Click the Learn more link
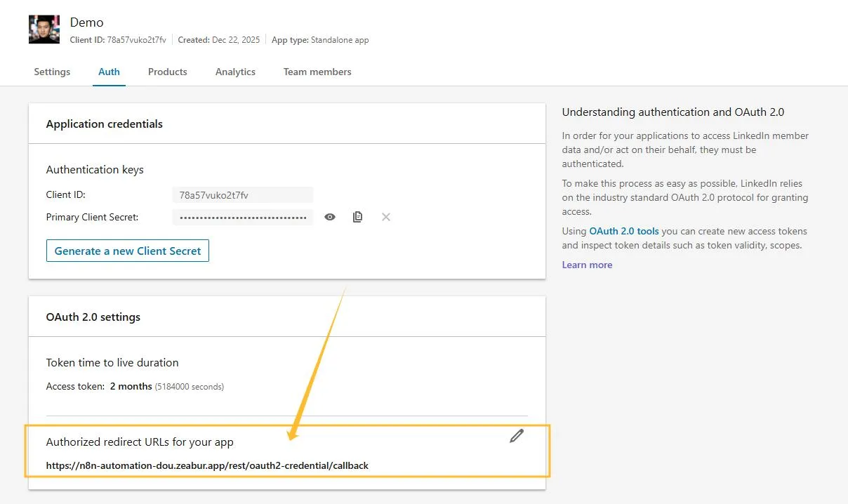Image resolution: width=848 pixels, height=504 pixels. [x=587, y=265]
